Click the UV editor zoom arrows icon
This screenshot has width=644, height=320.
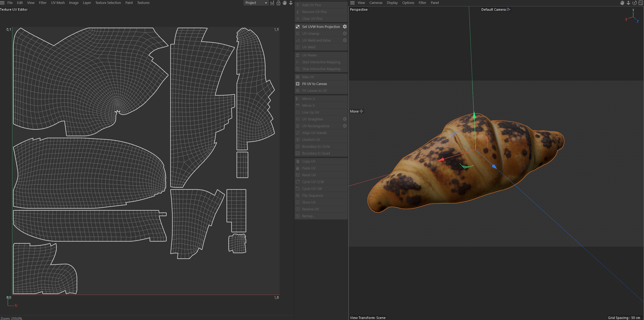291,3
